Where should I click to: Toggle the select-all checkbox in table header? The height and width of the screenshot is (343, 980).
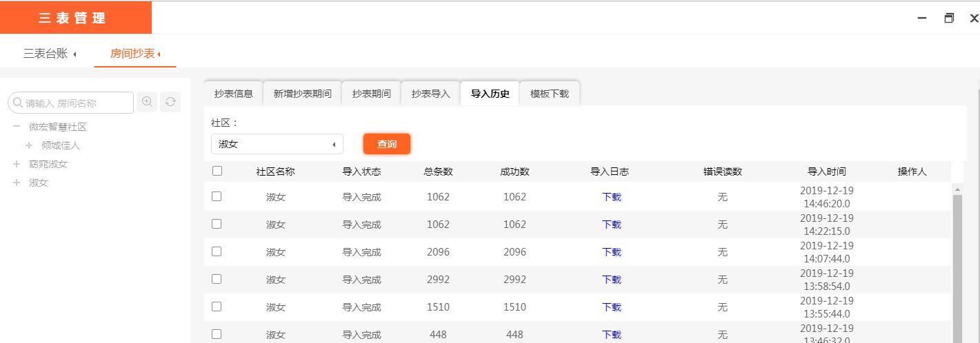coord(217,171)
